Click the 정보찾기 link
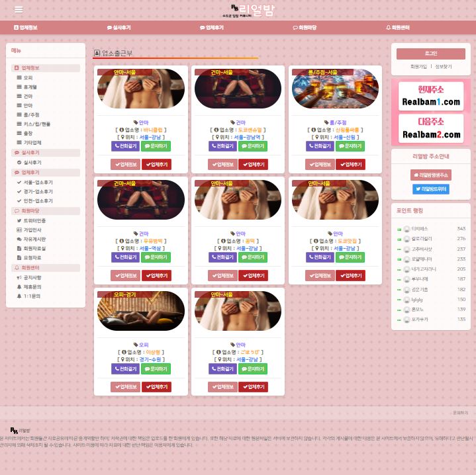Viewport: 476px width, 475px height. click(x=444, y=66)
